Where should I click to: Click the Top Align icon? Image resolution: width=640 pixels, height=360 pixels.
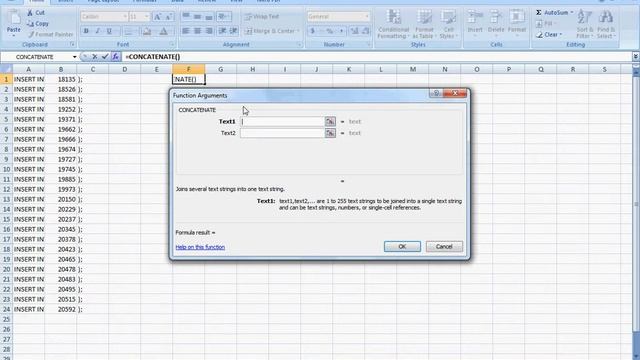click(186, 17)
